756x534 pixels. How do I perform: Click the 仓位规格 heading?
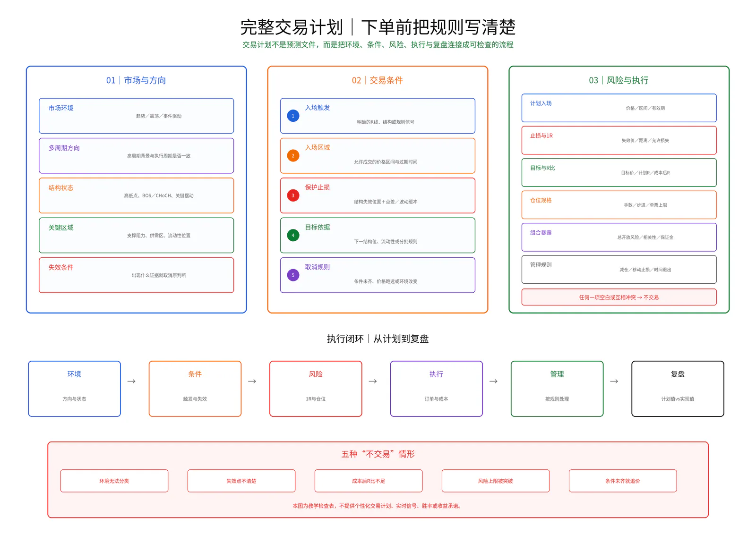coord(541,200)
